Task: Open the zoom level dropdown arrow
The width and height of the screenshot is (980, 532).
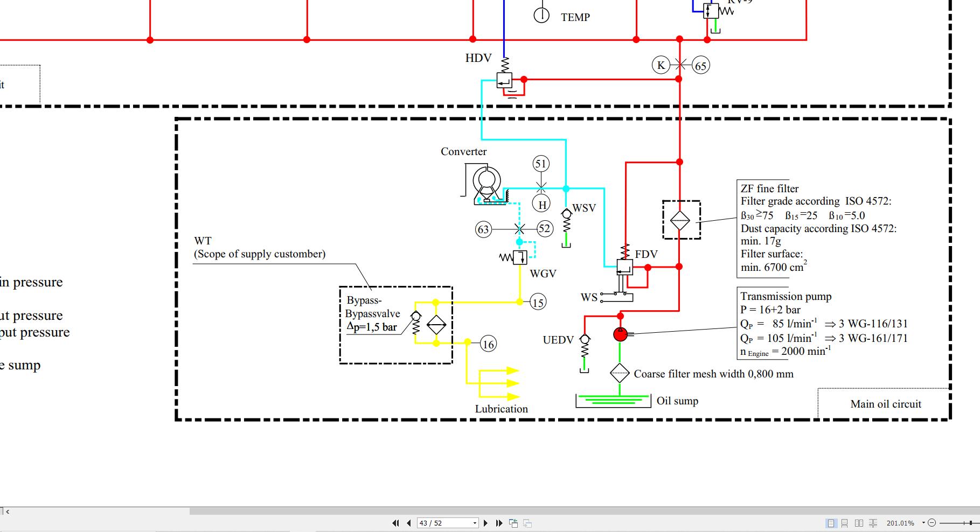Action: [x=923, y=523]
